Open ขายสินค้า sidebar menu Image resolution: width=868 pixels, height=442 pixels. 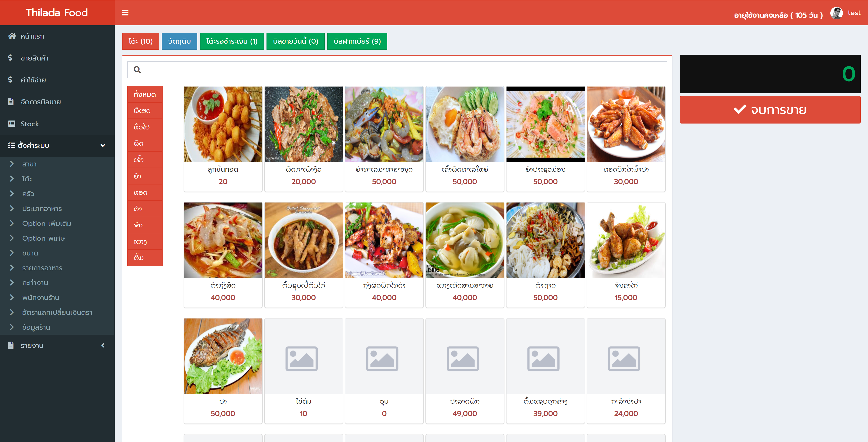point(57,58)
